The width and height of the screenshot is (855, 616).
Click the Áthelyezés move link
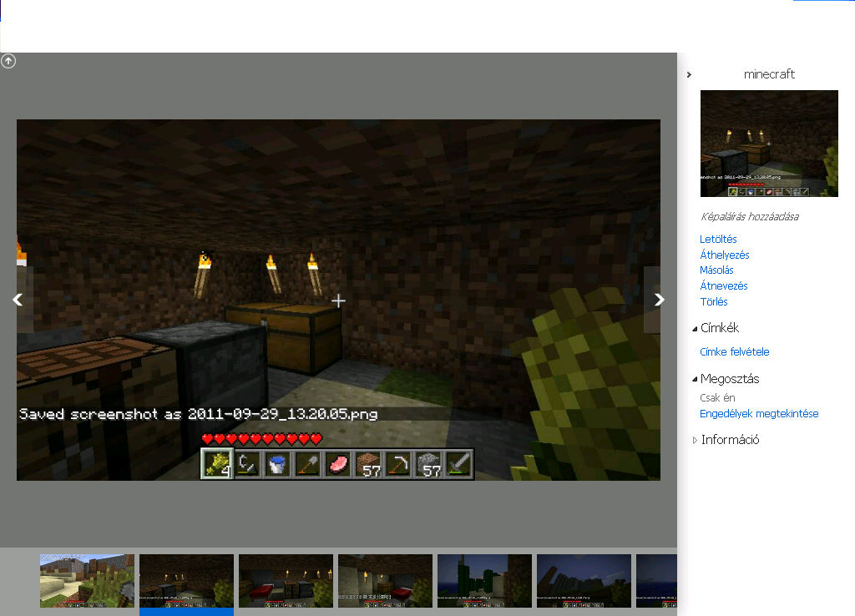click(725, 255)
